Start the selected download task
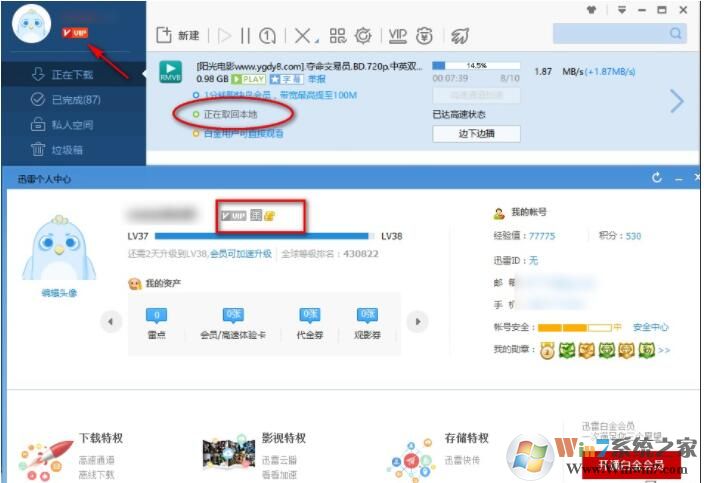 pyautogui.click(x=224, y=35)
